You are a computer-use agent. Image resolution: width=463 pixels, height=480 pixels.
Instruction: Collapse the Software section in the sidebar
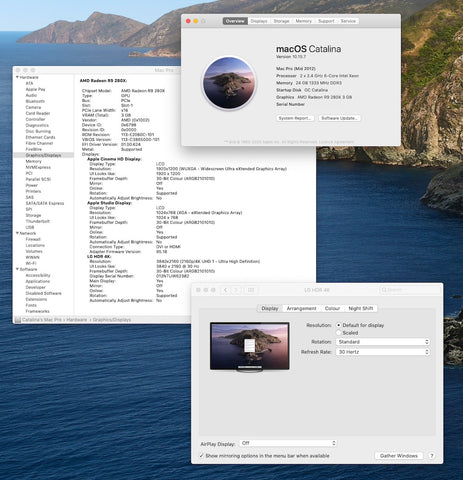17,269
